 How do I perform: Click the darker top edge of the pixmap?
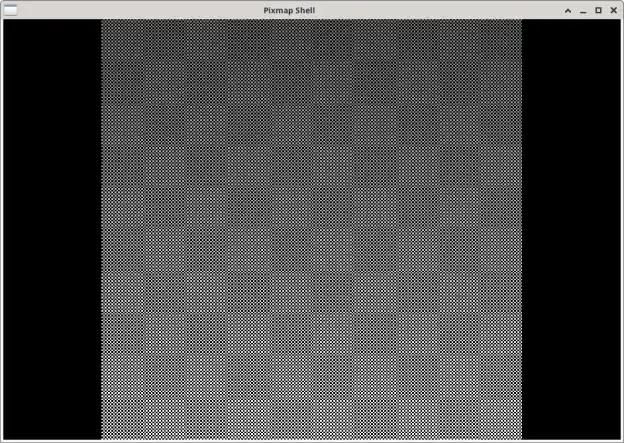coord(311,25)
